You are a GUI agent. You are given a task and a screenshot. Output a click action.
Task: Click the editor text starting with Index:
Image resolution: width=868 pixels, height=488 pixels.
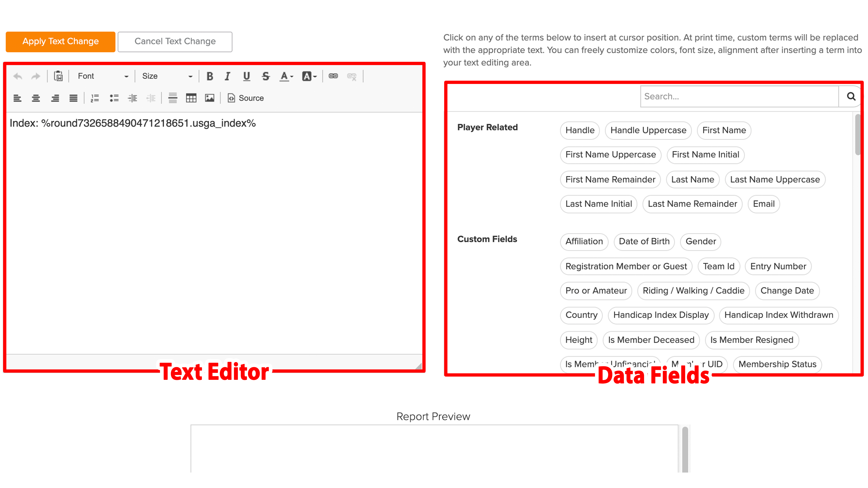pyautogui.click(x=133, y=123)
